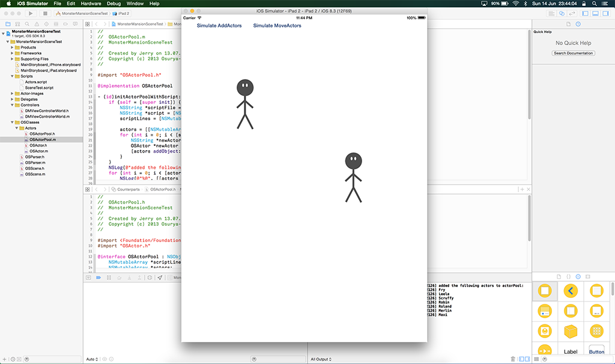Open the Find navigator magnifier
The height and width of the screenshot is (364, 615).
tap(27, 24)
